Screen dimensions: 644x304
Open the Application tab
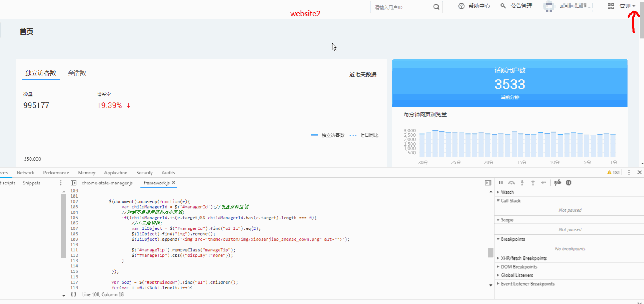click(116, 173)
